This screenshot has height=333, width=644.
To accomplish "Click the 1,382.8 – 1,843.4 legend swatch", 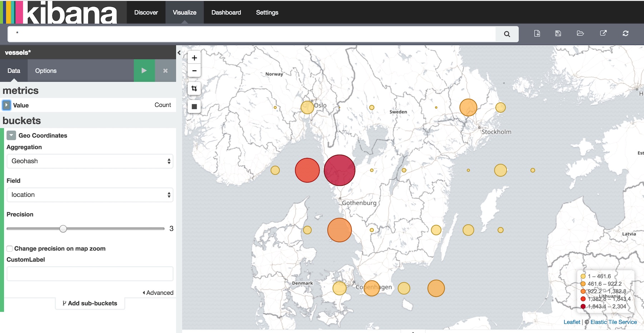I will (583, 299).
